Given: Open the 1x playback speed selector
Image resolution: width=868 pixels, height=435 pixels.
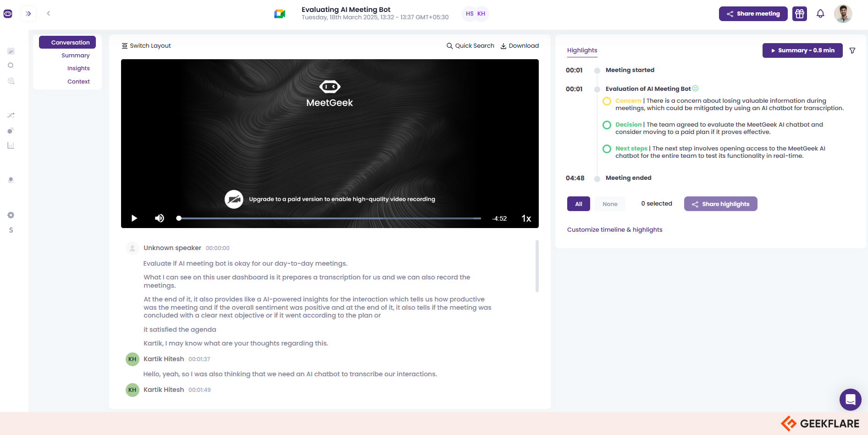Looking at the screenshot, I should tap(526, 218).
